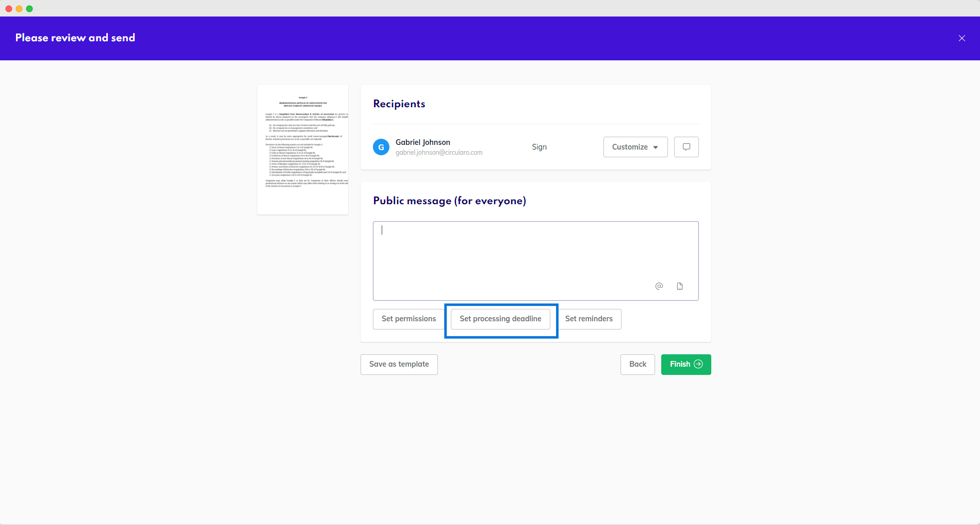Open the document preview thumbnail
Screen dimensions: 980x525
click(x=303, y=150)
